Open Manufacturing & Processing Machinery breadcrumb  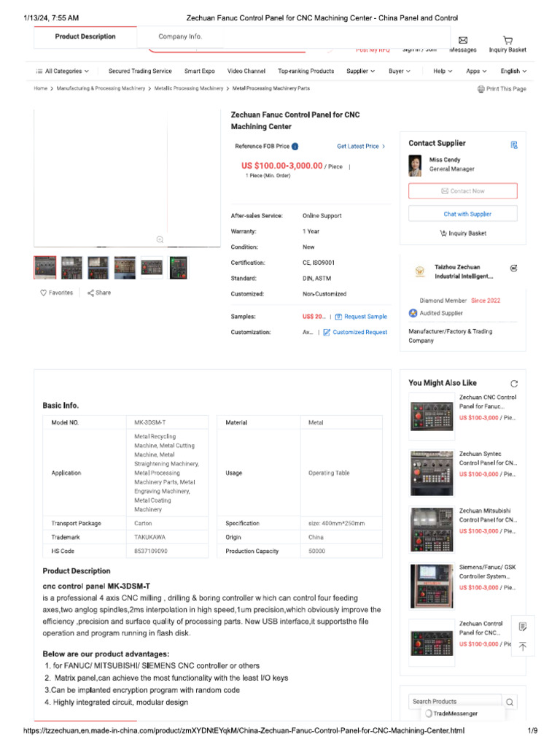(101, 88)
